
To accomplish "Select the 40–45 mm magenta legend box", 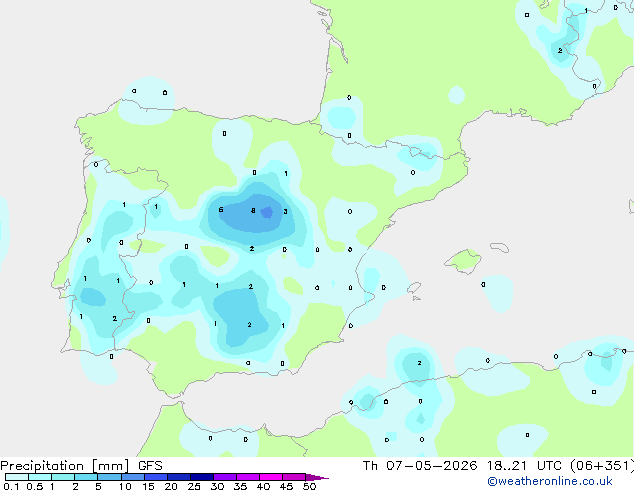I will 271,477.
